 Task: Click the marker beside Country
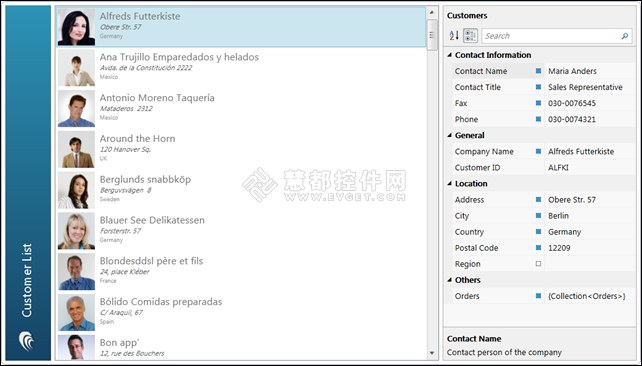tap(538, 232)
